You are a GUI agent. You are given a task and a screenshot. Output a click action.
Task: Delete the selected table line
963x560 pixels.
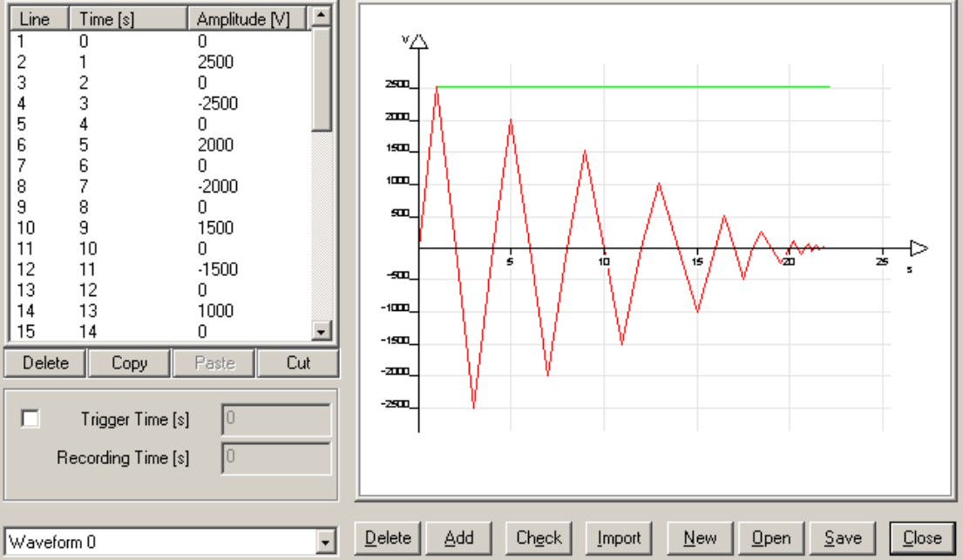45,363
